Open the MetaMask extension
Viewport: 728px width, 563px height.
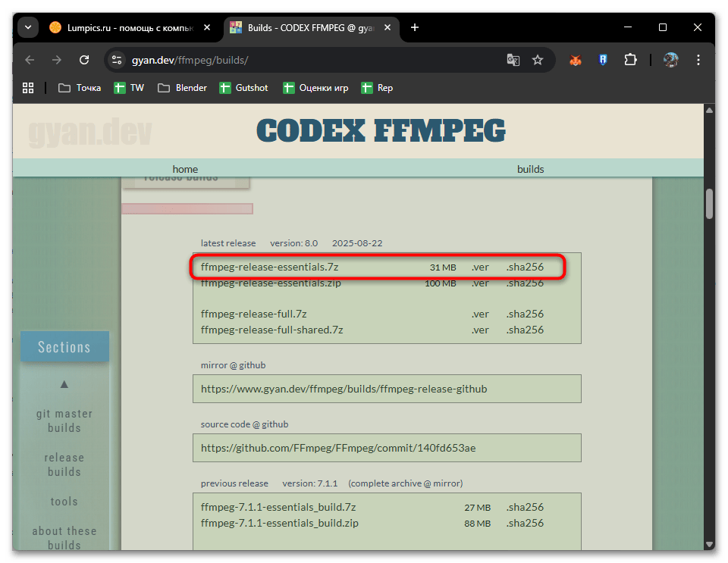coord(575,60)
